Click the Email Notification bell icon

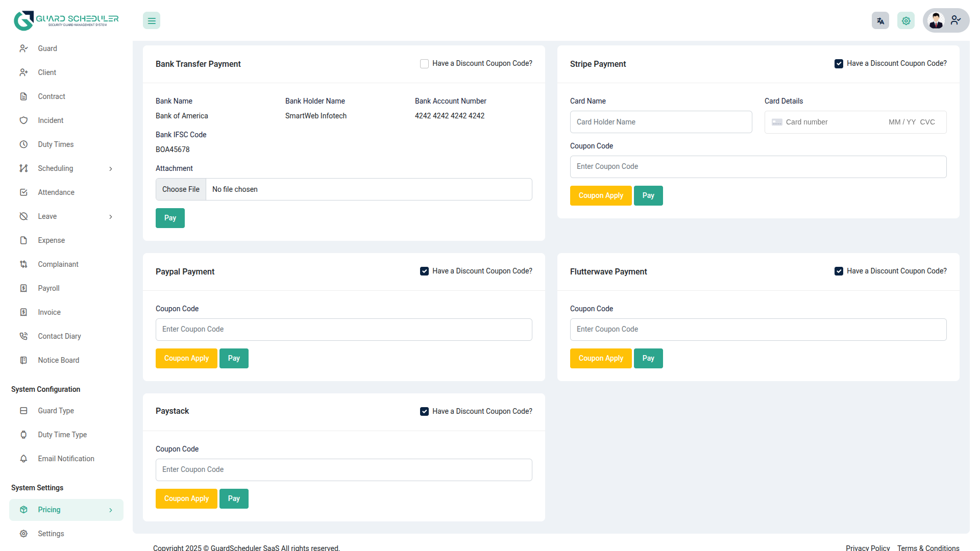click(23, 459)
